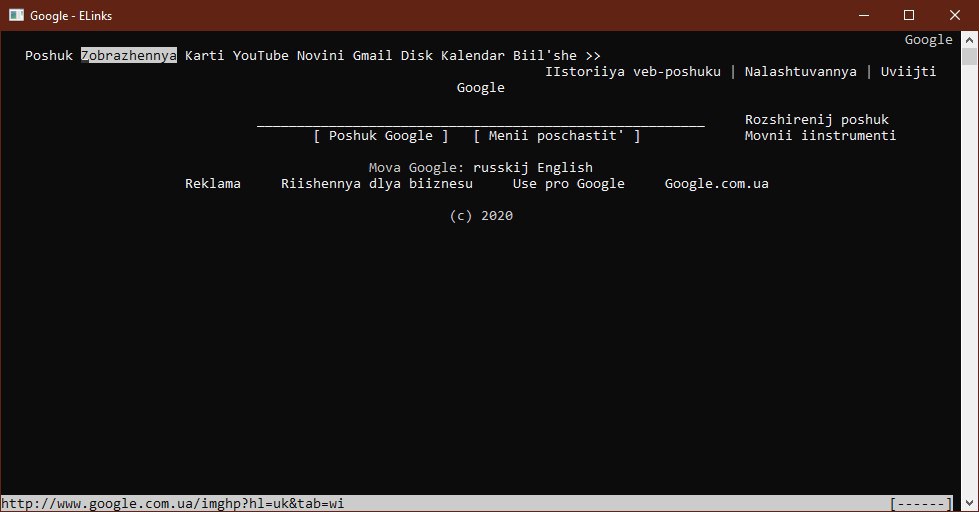The image size is (979, 512).
Task: Open IIstoriiya veb-poshuku link
Action: point(633,72)
